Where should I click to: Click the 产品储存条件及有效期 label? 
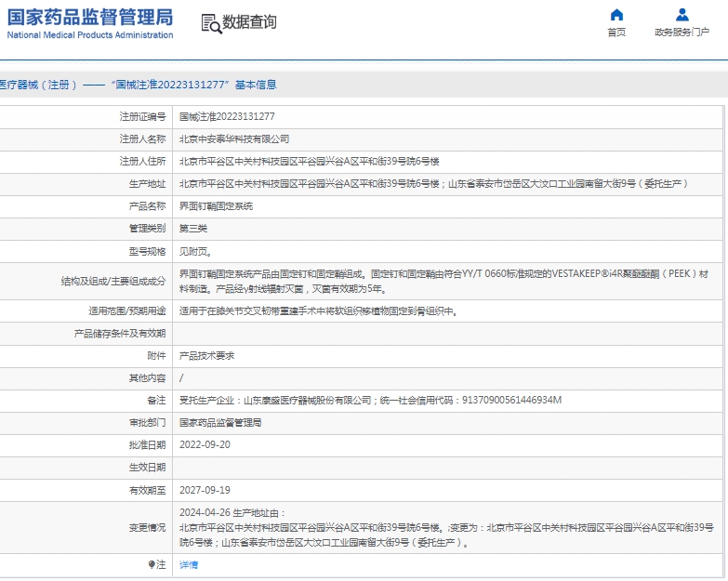(120, 333)
